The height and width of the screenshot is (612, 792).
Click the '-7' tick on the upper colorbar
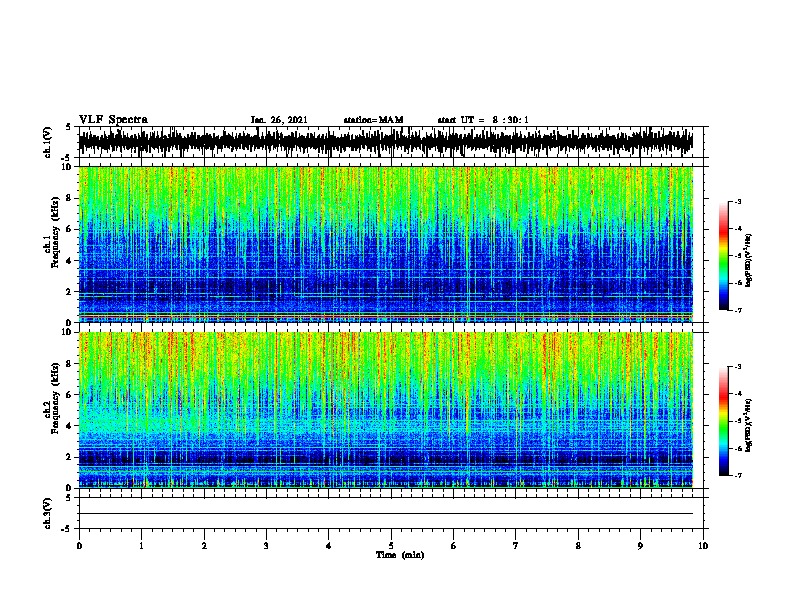(x=737, y=310)
